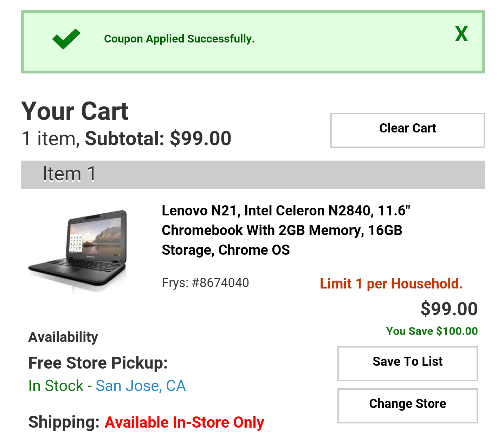Viewport: 504px width, 441px height.
Task: Click the Subtotal: $99.00 text
Action: tap(158, 138)
